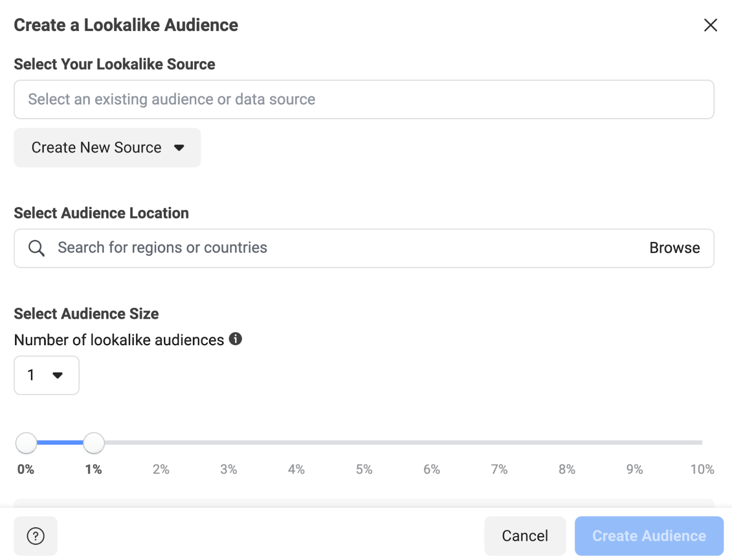The width and height of the screenshot is (732, 560).
Task: Click Cancel to dismiss the dialog
Action: [524, 536]
